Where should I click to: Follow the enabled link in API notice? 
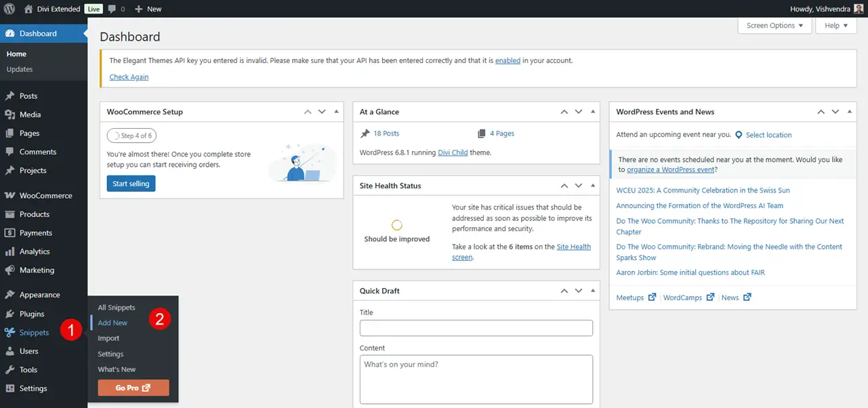(508, 60)
